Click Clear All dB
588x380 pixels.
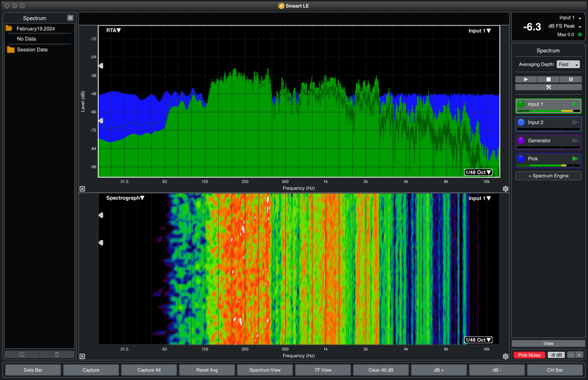point(381,370)
